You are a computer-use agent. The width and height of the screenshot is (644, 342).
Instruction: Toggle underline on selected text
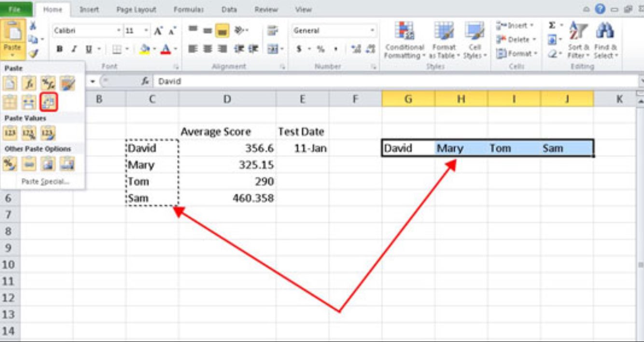click(89, 49)
